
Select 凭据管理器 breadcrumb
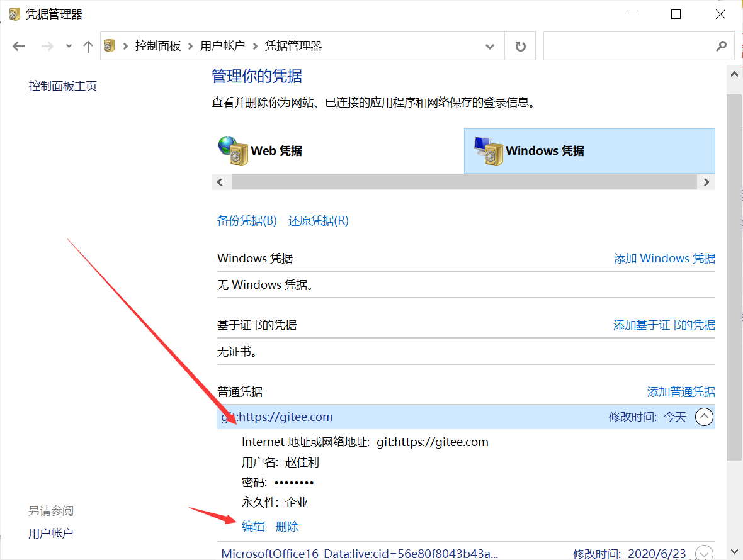pos(293,46)
